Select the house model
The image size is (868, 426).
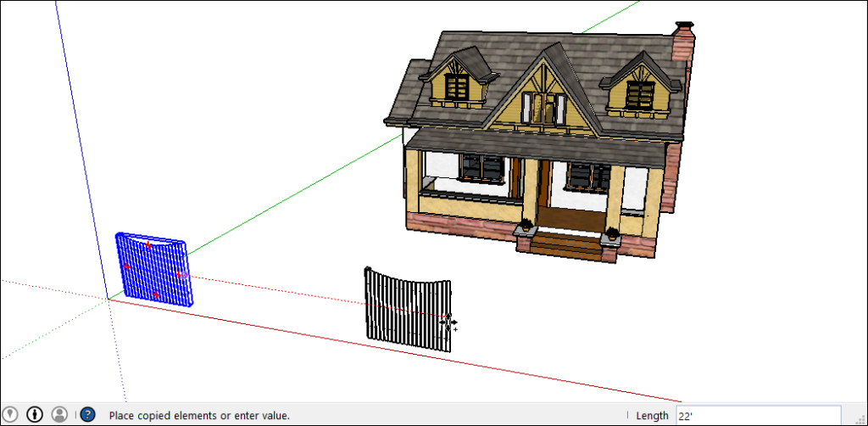pyautogui.click(x=540, y=141)
